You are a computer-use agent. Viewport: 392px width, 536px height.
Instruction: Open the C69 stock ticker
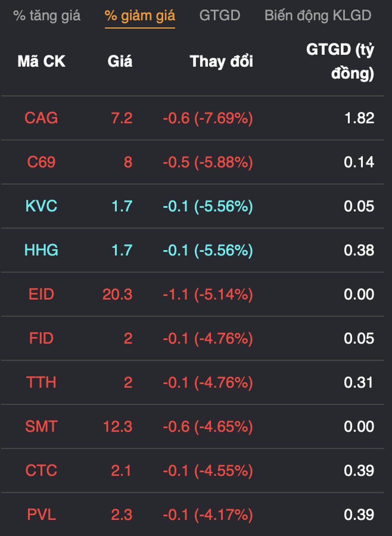point(41,162)
